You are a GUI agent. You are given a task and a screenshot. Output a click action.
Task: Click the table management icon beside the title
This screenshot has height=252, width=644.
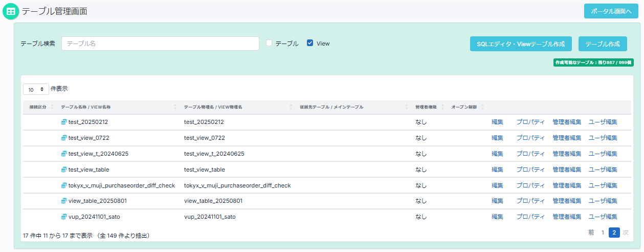(11, 11)
